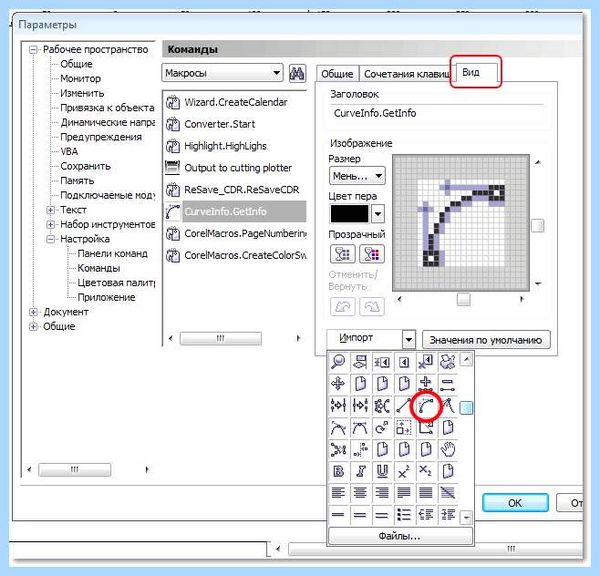600x576 pixels.
Task: Pick the no-alignment crossed-lines icon
Action: pos(447,493)
